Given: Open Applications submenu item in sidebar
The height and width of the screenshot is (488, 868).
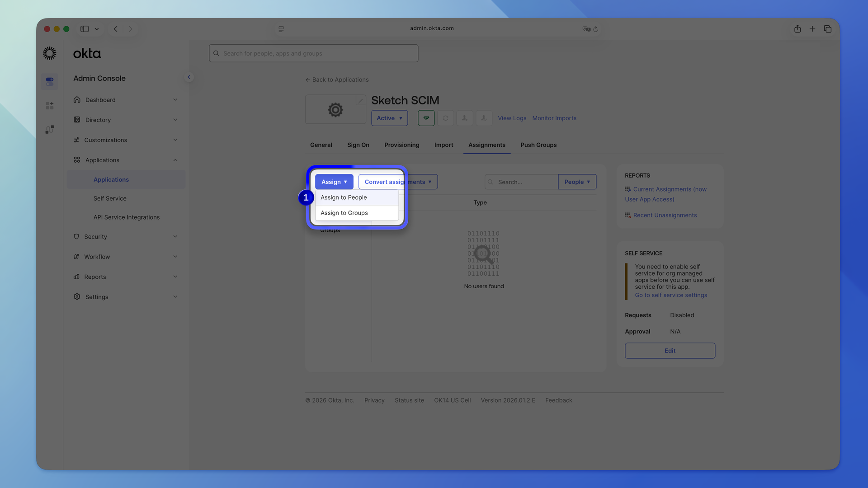Looking at the screenshot, I should (x=126, y=179).
